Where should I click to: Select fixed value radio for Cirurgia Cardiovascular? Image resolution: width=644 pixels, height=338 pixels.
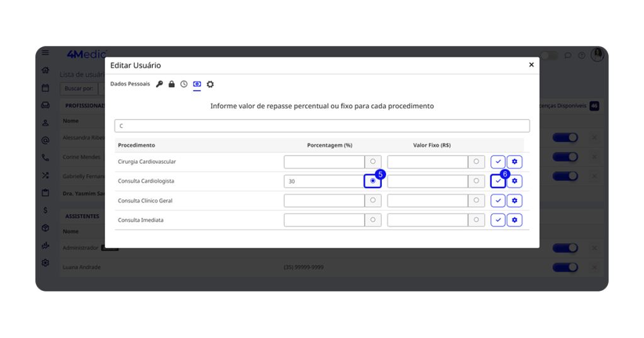pyautogui.click(x=476, y=162)
